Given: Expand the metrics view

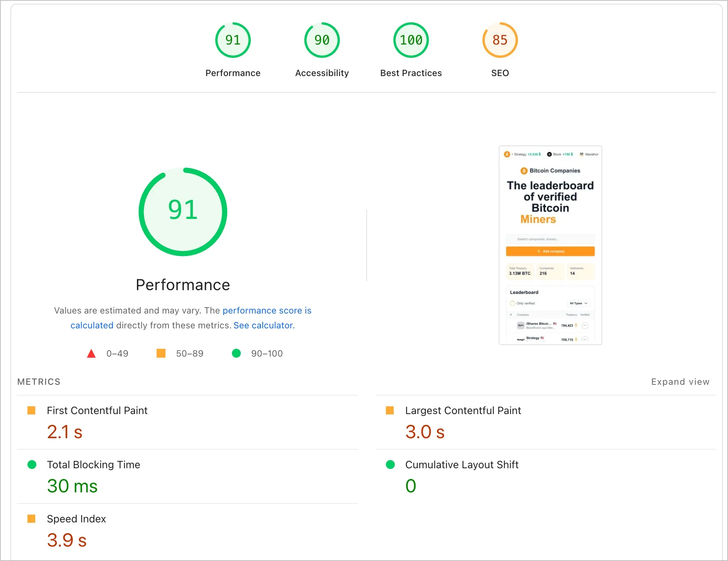Looking at the screenshot, I should 680,382.
